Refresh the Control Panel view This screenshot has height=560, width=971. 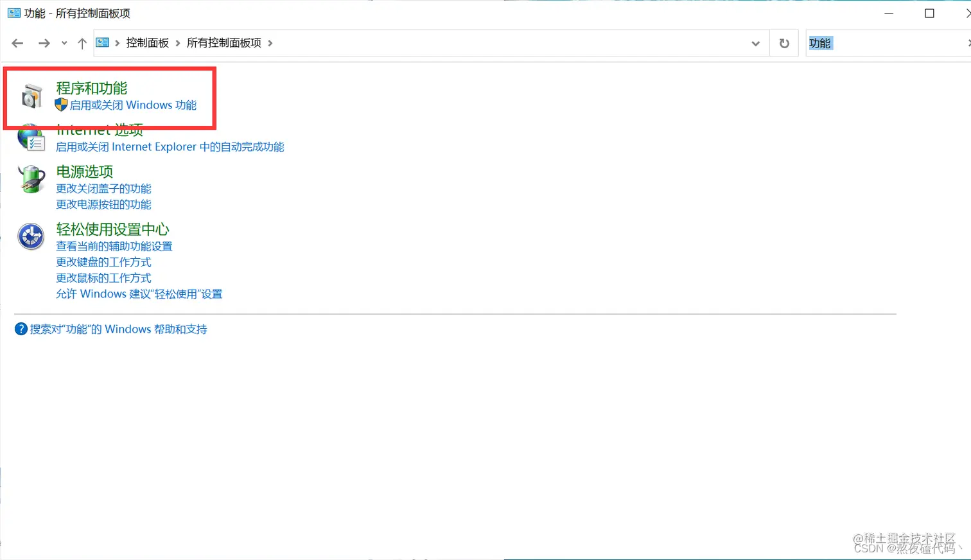[784, 43]
